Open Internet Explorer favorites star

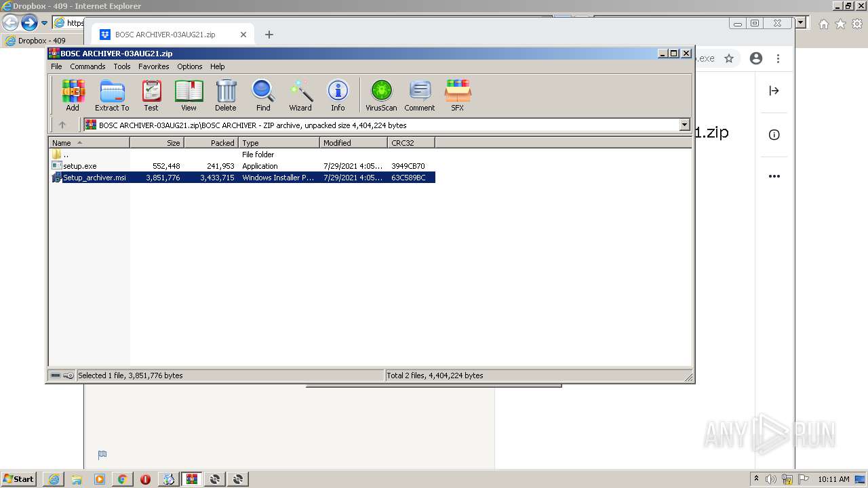coord(840,24)
